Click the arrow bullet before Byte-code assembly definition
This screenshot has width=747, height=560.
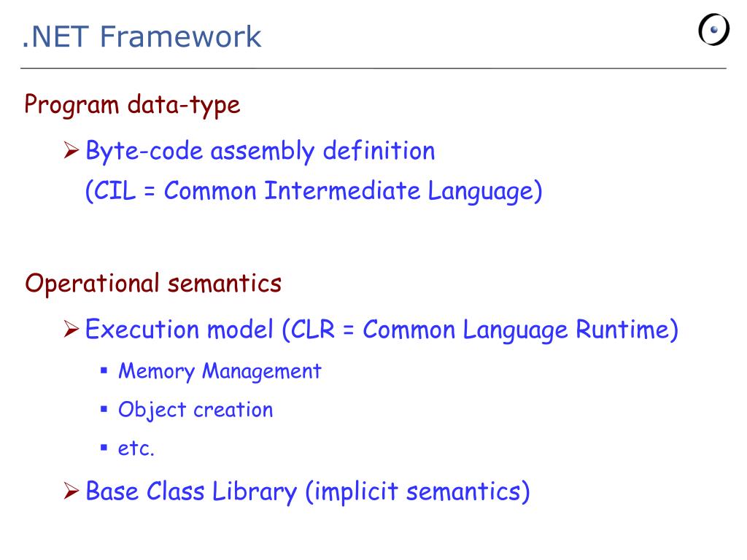pos(71,150)
